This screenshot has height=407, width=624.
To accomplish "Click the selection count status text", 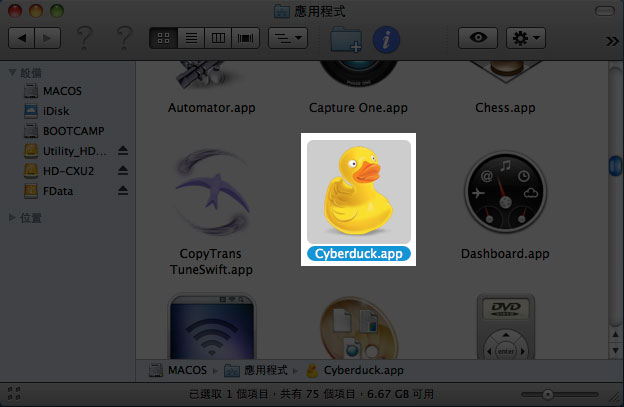I will tap(311, 394).
